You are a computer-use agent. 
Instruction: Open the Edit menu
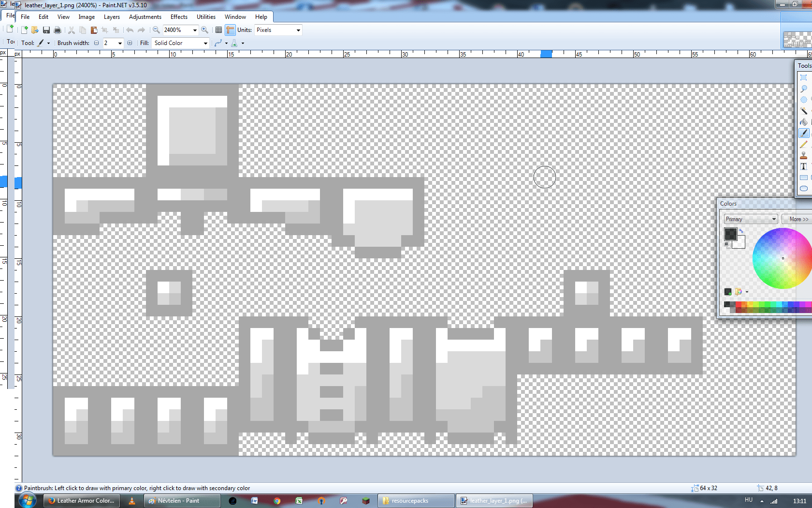(x=43, y=17)
